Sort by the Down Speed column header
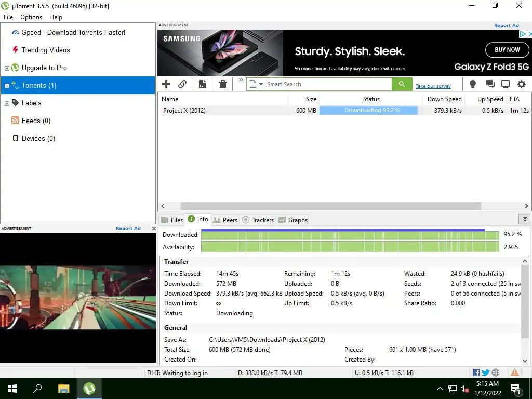532x399 pixels. tap(444, 99)
